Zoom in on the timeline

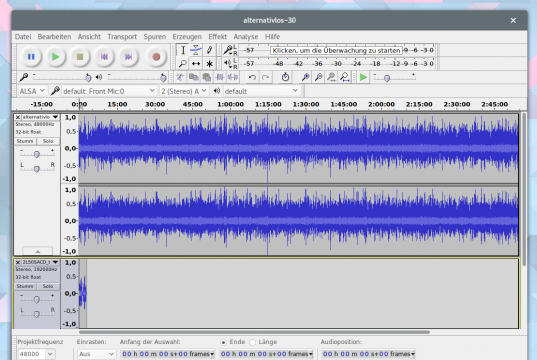(x=305, y=77)
